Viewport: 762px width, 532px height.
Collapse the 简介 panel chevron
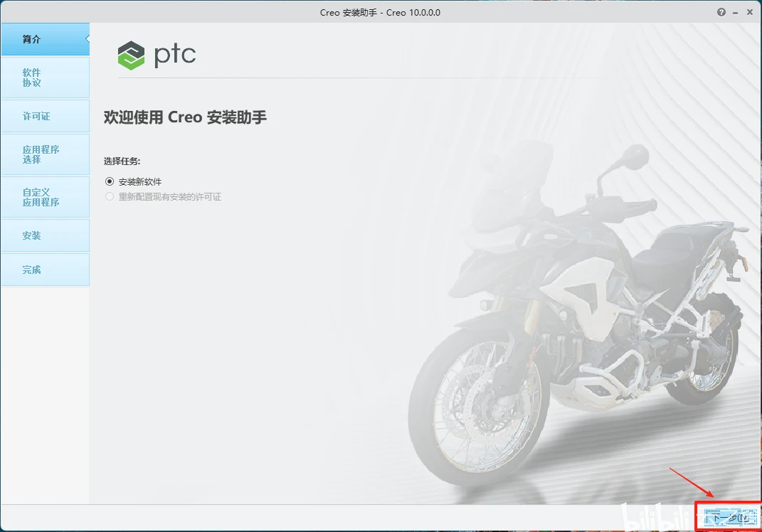pos(88,39)
